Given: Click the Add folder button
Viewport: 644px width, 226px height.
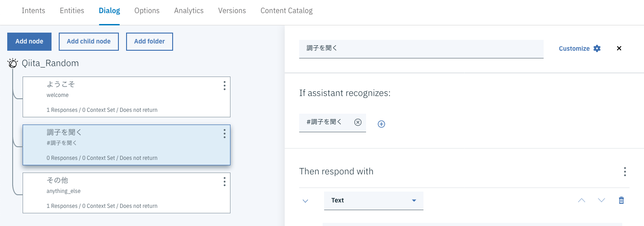Looking at the screenshot, I should coord(149,42).
